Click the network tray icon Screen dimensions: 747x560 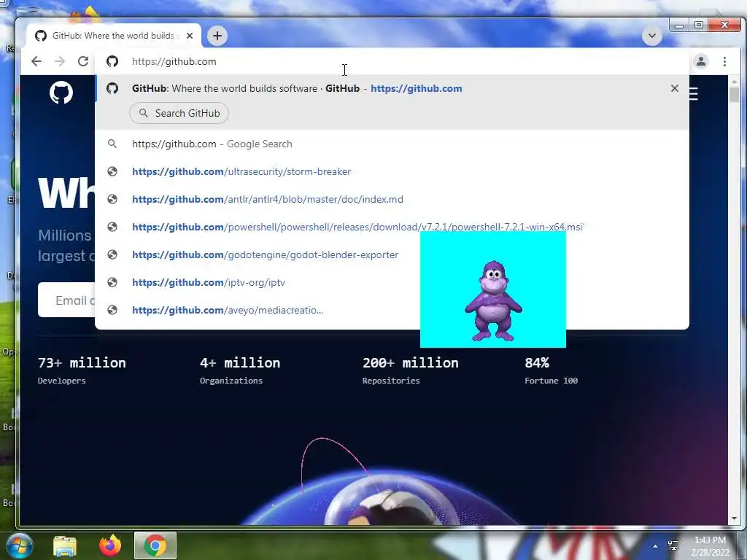tap(673, 545)
